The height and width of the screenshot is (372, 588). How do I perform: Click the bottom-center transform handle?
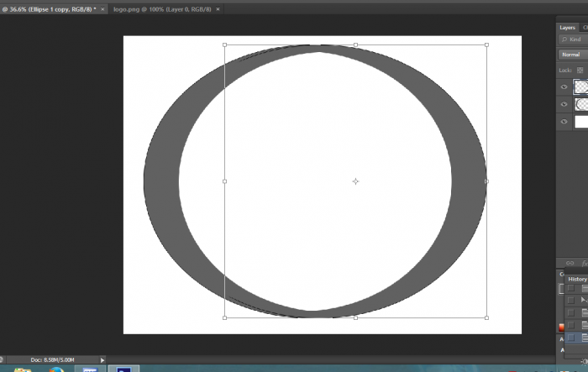pyautogui.click(x=355, y=318)
